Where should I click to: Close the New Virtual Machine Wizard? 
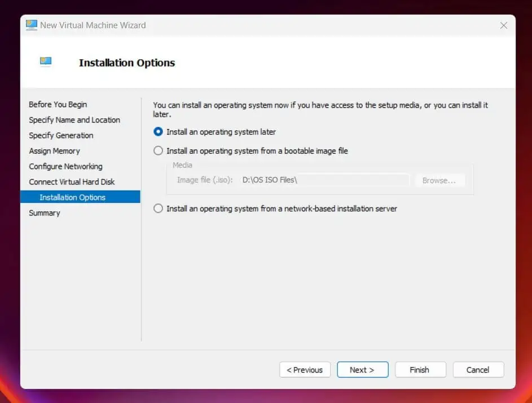click(503, 25)
